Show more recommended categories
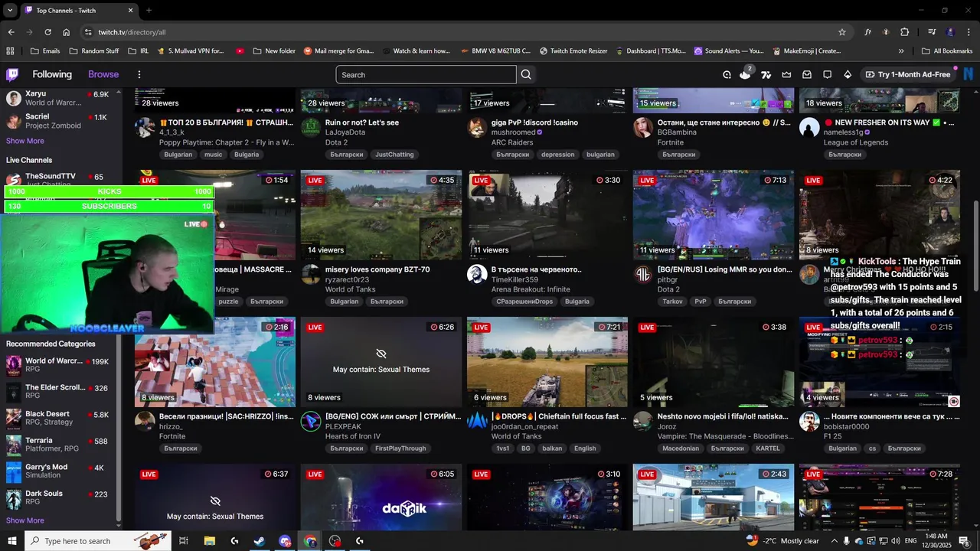 click(x=25, y=520)
